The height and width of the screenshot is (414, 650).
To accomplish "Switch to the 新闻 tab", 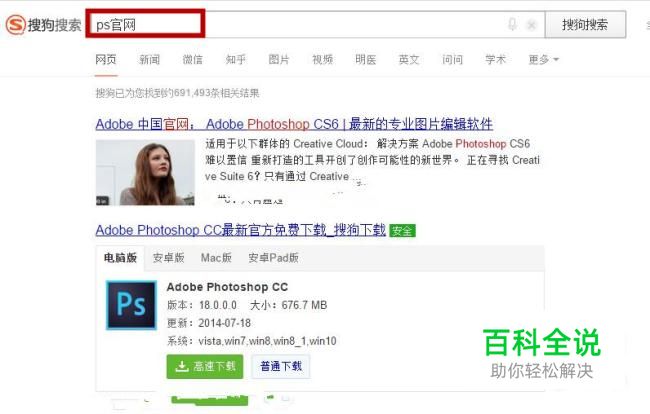I will (x=149, y=60).
